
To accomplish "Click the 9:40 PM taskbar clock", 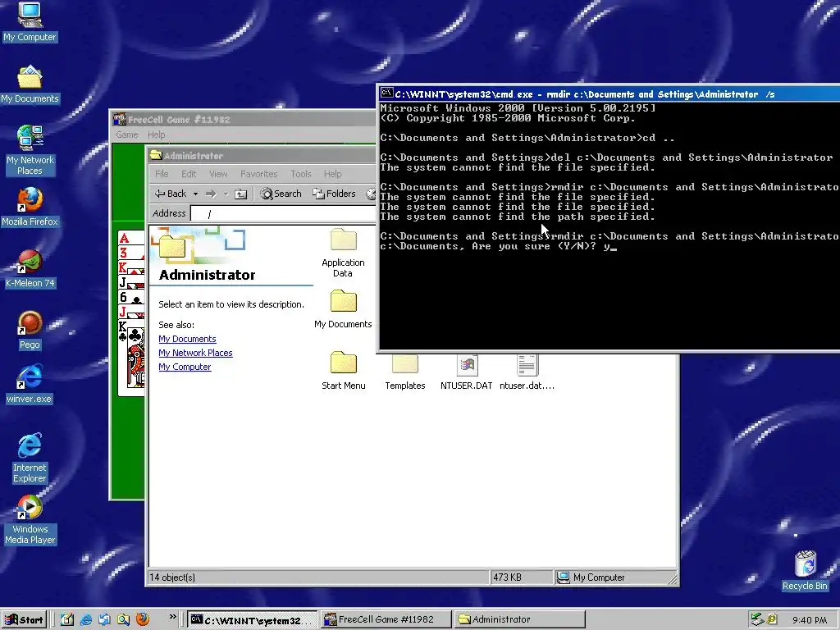I will (x=810, y=620).
